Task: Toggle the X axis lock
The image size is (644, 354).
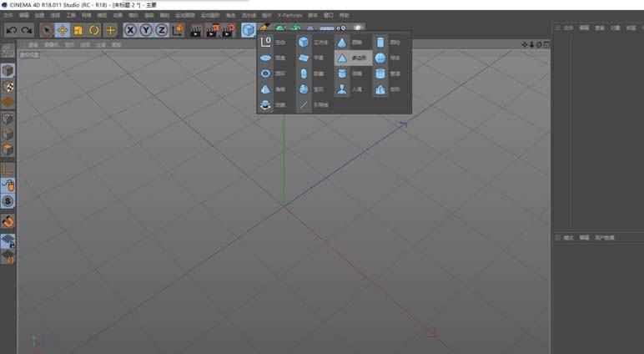Action: (130, 30)
